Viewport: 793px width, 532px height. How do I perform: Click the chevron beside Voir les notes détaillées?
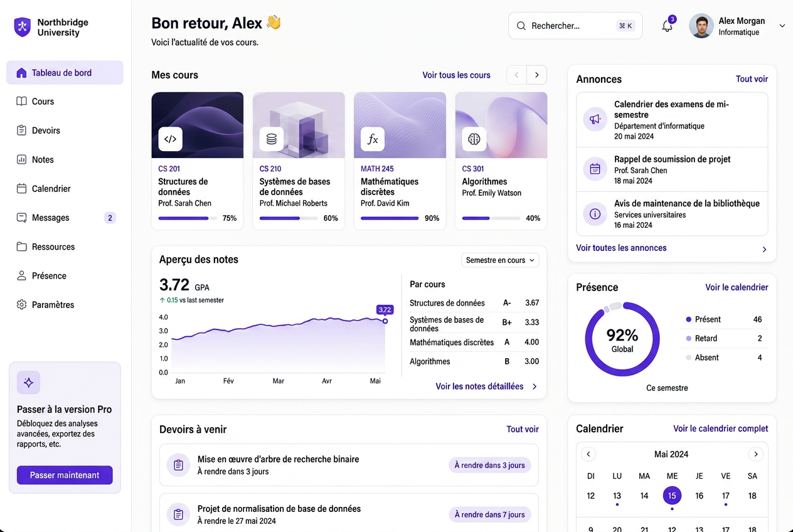(535, 386)
